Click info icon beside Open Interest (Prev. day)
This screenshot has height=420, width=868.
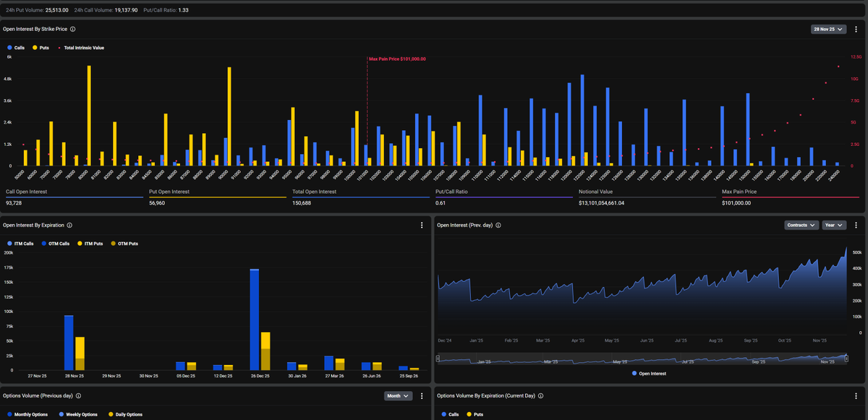[x=499, y=225]
